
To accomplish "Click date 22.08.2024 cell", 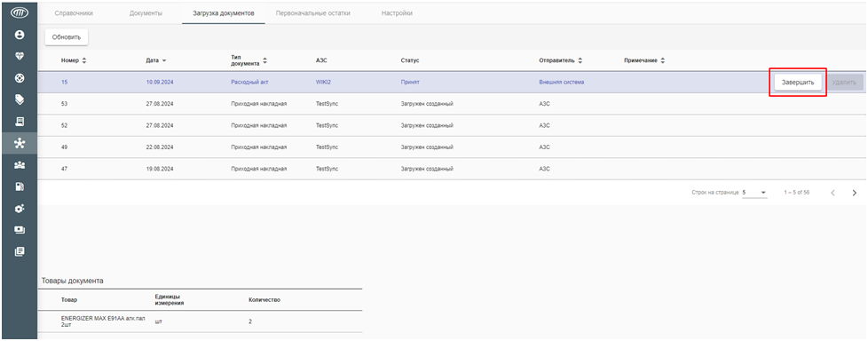I will click(x=160, y=147).
